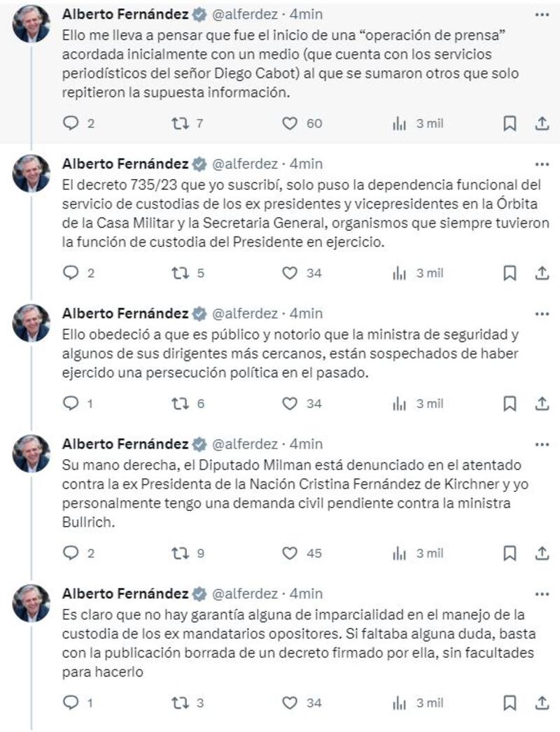View stats of the "persecución política" tweet
Image resolution: width=560 pixels, height=732 pixels.
(x=400, y=404)
